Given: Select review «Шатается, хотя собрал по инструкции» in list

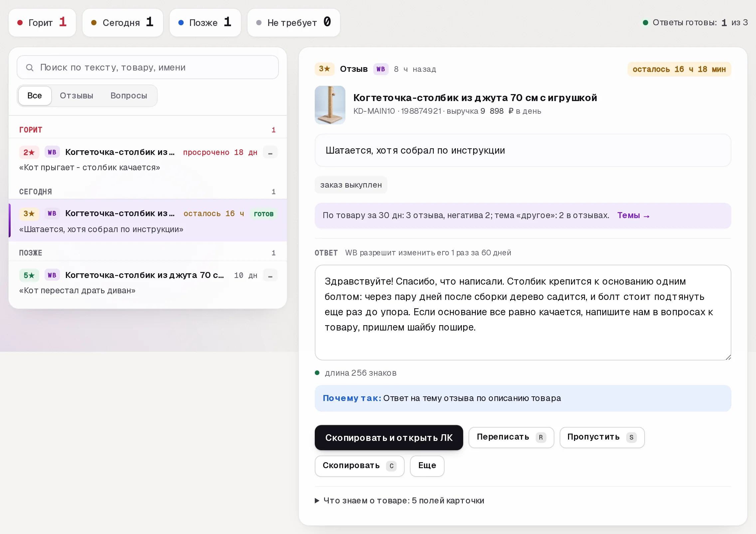Looking at the screenshot, I should [x=148, y=220].
